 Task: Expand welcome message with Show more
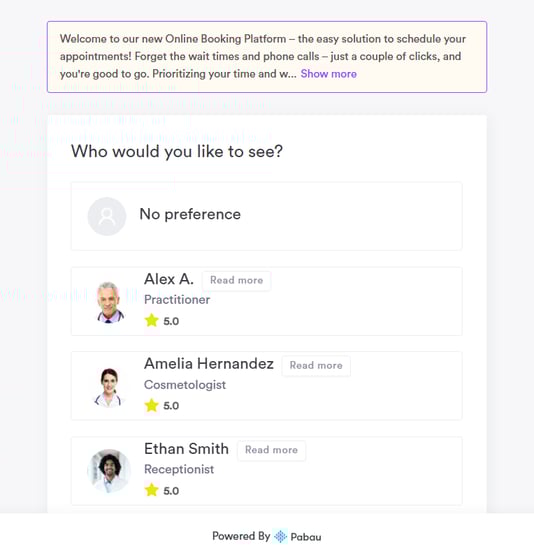pos(328,74)
